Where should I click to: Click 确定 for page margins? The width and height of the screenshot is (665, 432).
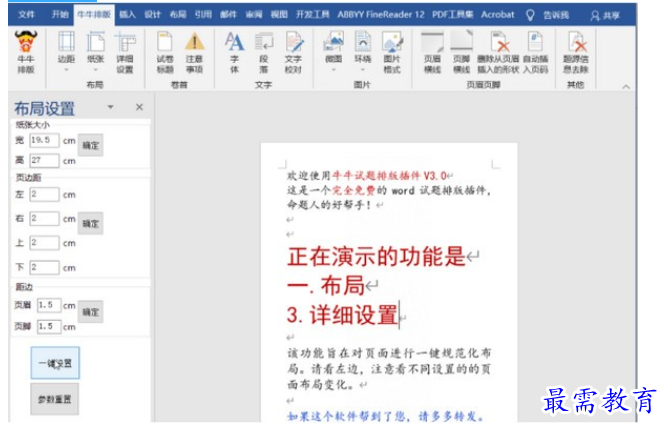pyautogui.click(x=90, y=223)
